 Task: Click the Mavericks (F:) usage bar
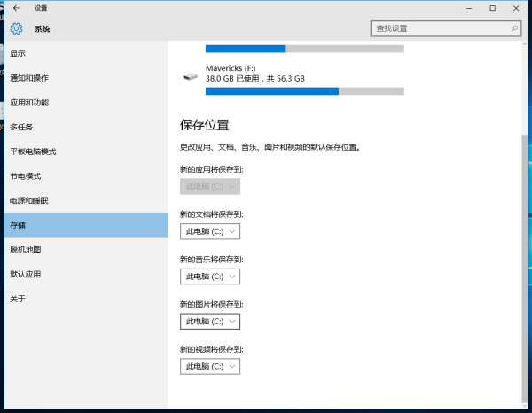(305, 91)
